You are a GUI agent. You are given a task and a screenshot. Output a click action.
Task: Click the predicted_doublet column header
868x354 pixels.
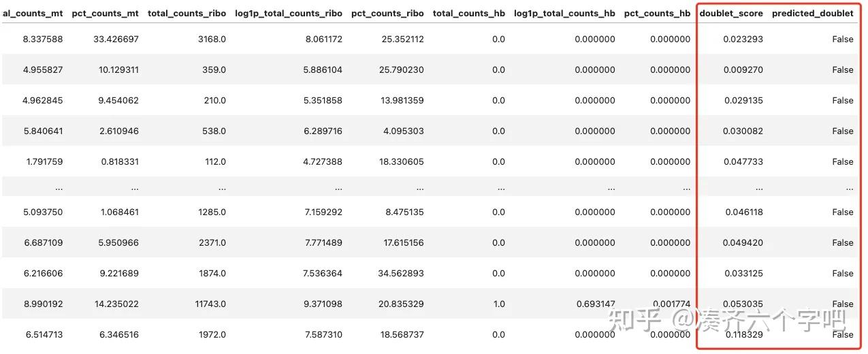tap(812, 13)
